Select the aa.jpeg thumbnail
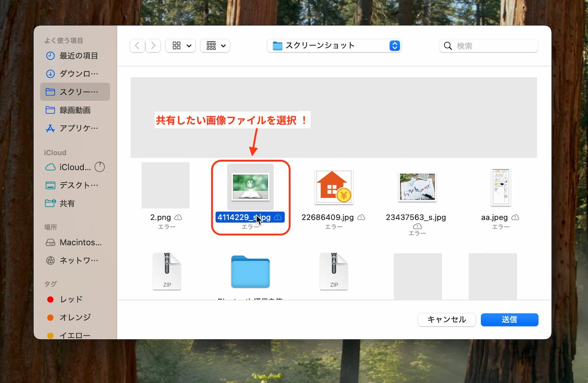 [501, 187]
